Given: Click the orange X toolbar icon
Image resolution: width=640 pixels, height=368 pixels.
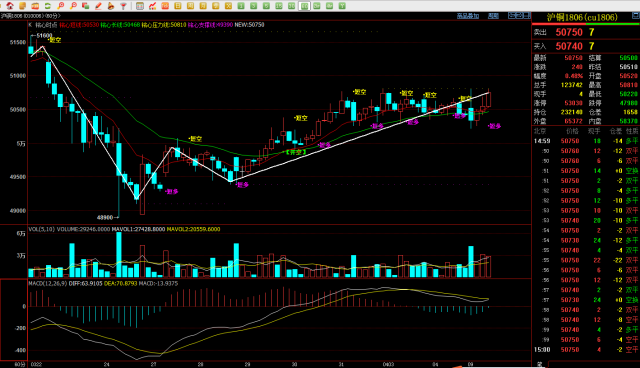Looking at the screenshot, I should (x=228, y=6).
